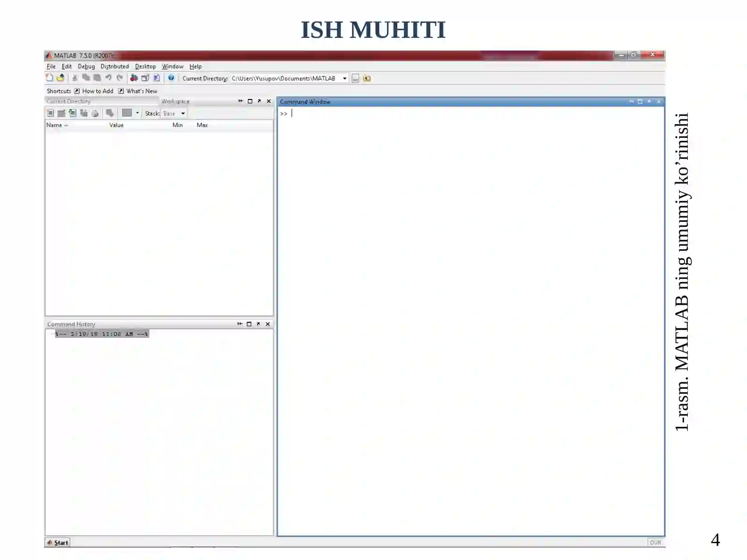Screen dimensions: 747x560
Task: Click the Copy toolbar icon
Action: click(86, 78)
